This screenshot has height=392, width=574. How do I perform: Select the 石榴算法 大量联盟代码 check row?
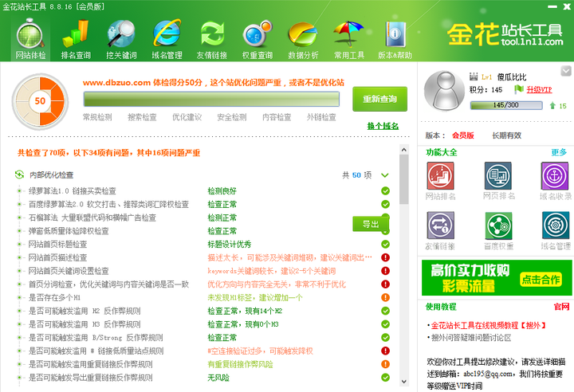pyautogui.click(x=203, y=218)
